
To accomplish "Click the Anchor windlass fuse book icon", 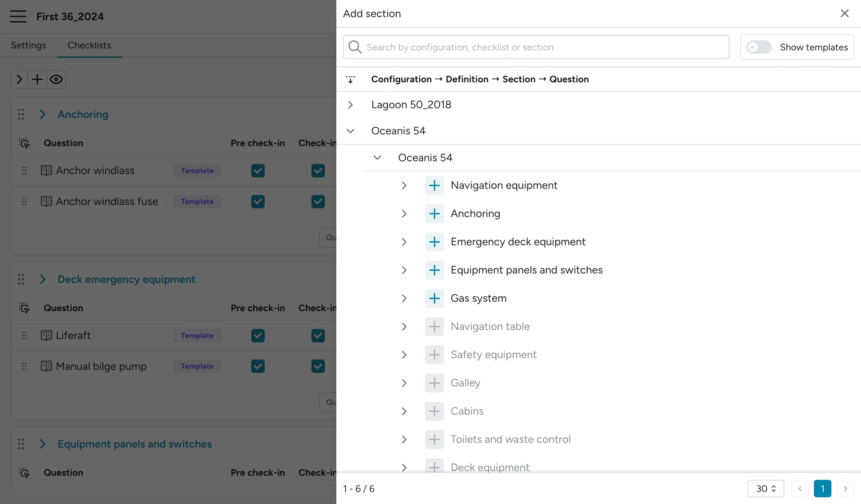I will click(x=46, y=202).
